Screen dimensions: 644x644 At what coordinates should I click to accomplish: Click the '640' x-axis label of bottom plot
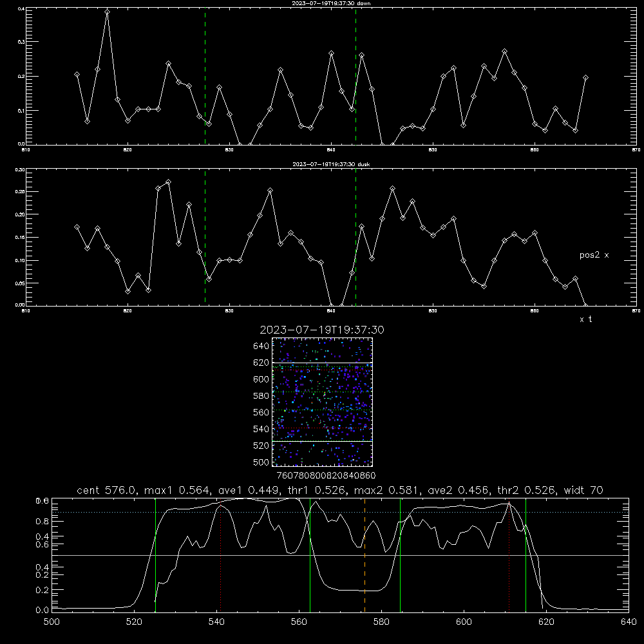pyautogui.click(x=629, y=622)
